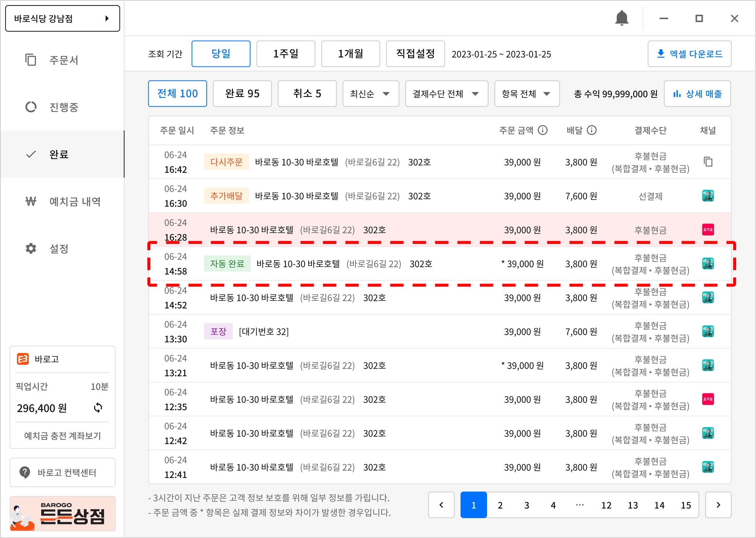Image resolution: width=756 pixels, height=538 pixels.
Task: Filter by 취소 5 orders
Action: [307, 94]
